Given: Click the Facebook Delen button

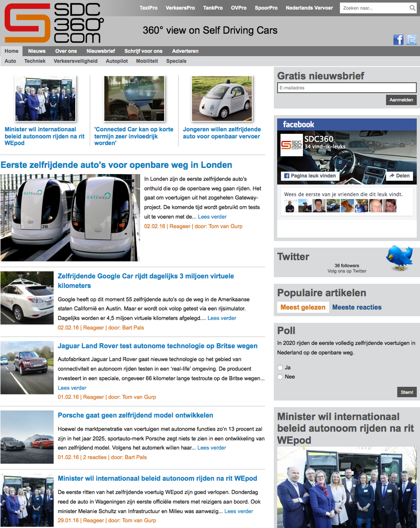Looking at the screenshot, I should (399, 176).
